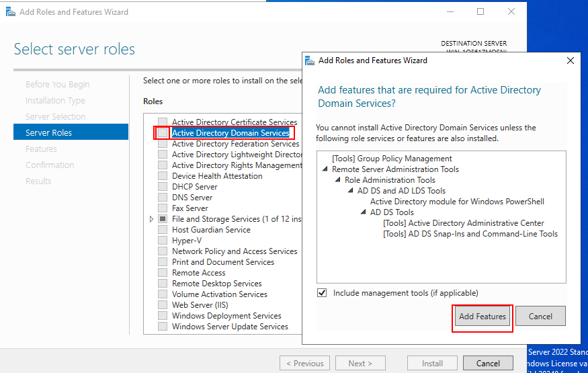
Task: Check Windows Server Update Services role
Action: (163, 327)
